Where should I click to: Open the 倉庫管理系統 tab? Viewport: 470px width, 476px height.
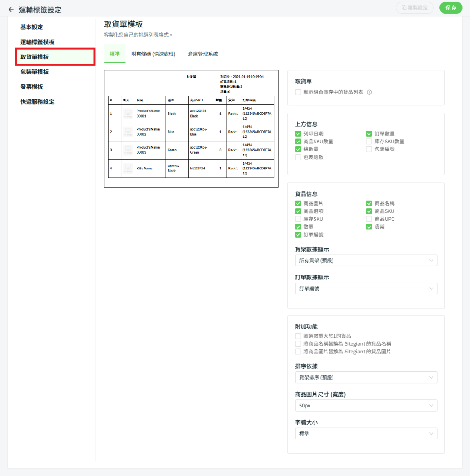click(x=203, y=54)
